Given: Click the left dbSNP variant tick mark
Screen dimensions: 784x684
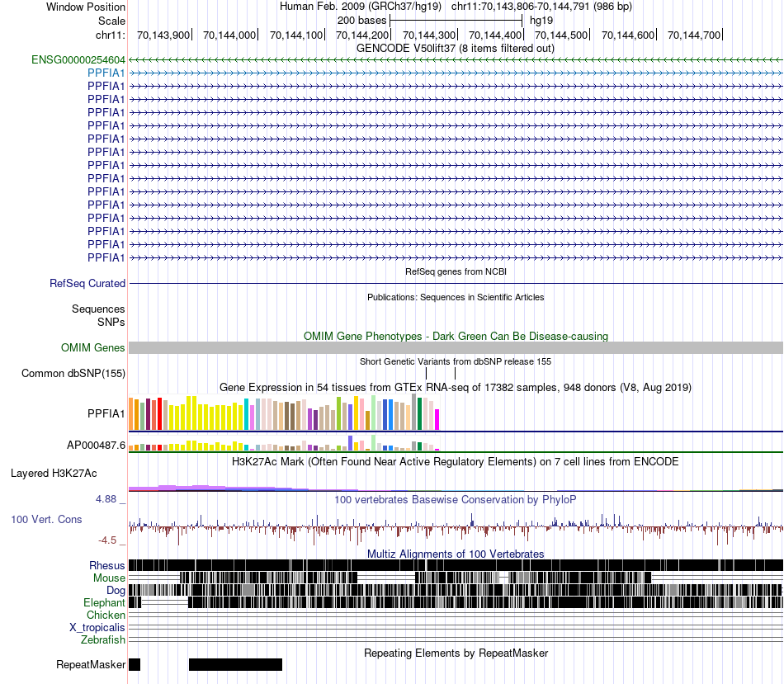Looking at the screenshot, I should pyautogui.click(x=426, y=374).
